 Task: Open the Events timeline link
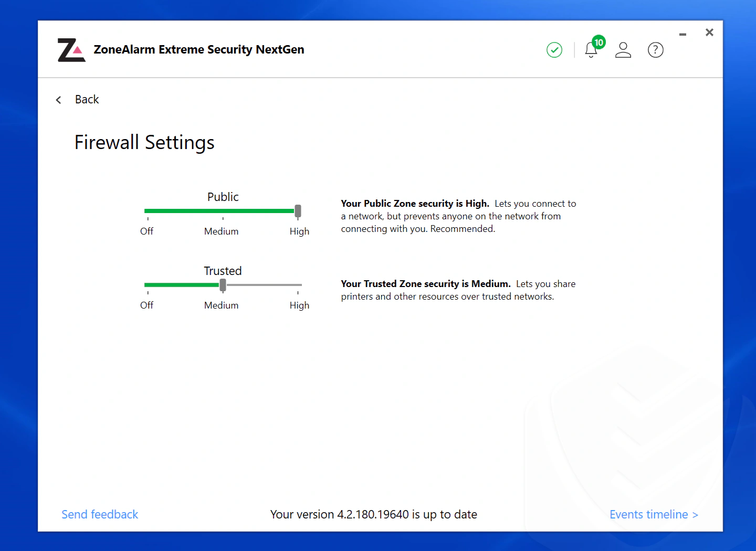pyautogui.click(x=654, y=514)
